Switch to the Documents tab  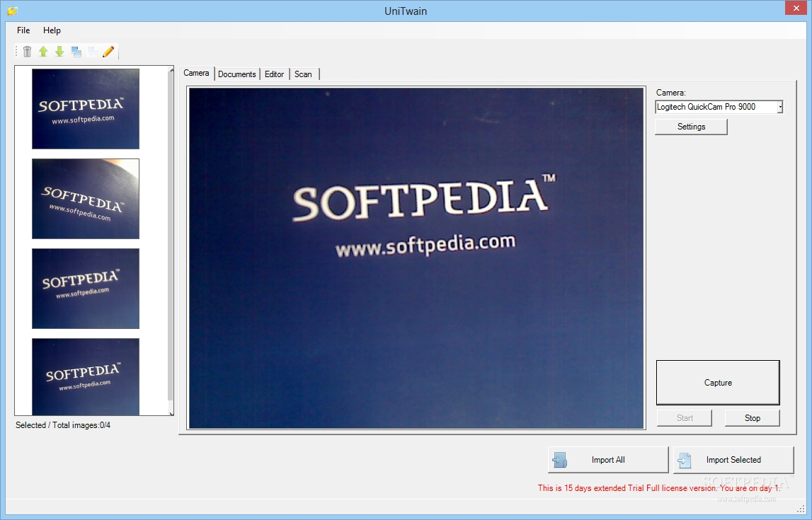[x=236, y=74]
